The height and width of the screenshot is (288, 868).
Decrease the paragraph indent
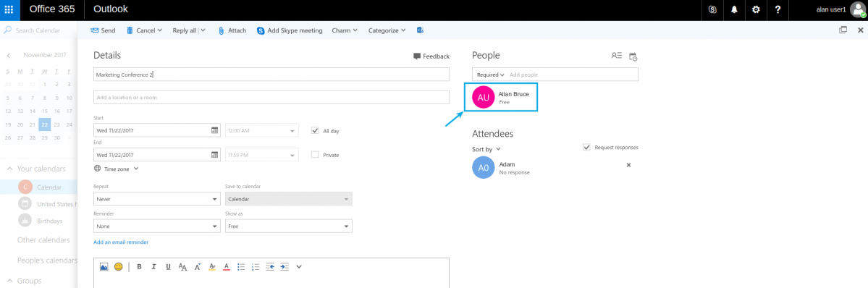click(x=269, y=266)
